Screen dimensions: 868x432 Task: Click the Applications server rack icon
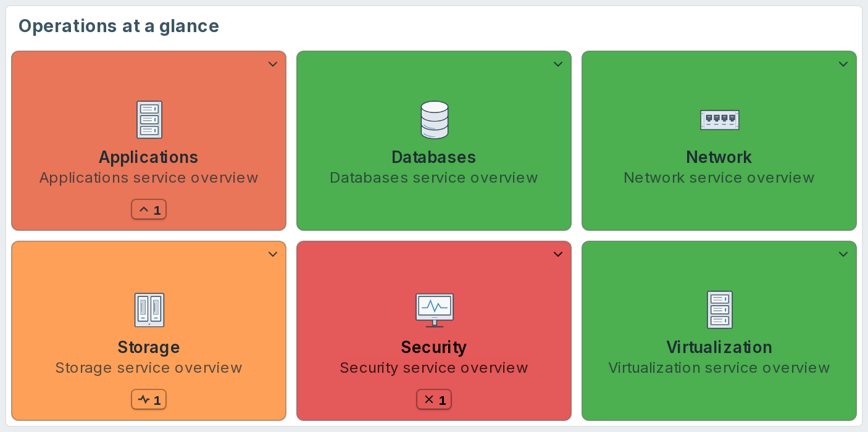coord(149,120)
